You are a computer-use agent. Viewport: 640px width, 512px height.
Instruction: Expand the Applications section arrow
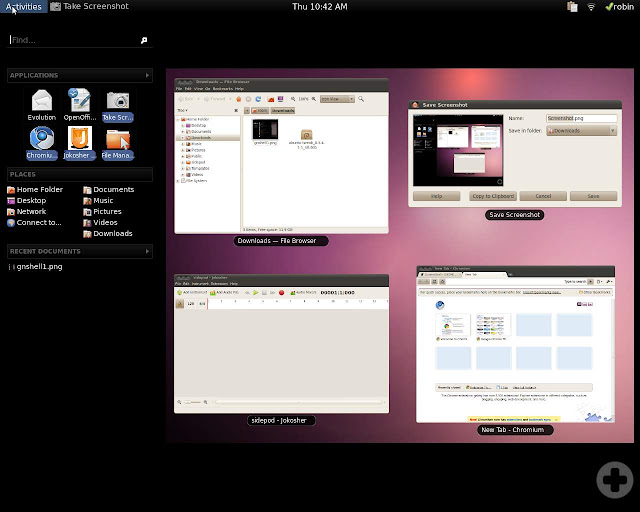coord(147,75)
